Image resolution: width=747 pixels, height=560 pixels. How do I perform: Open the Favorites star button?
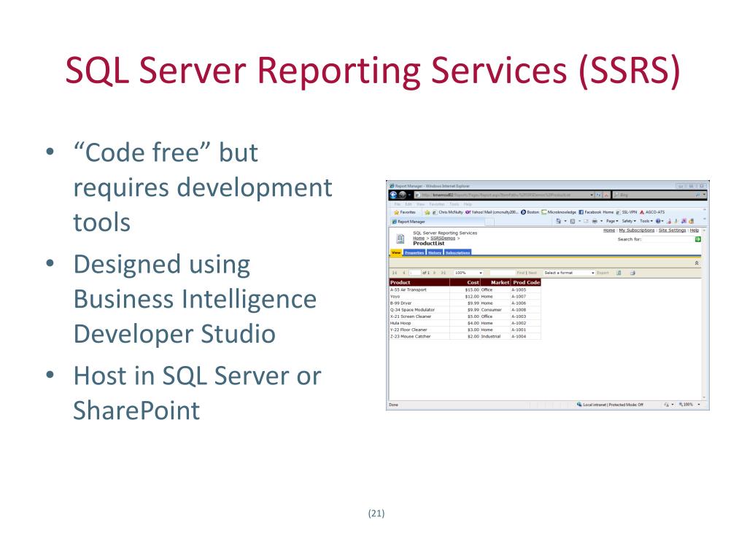404,212
